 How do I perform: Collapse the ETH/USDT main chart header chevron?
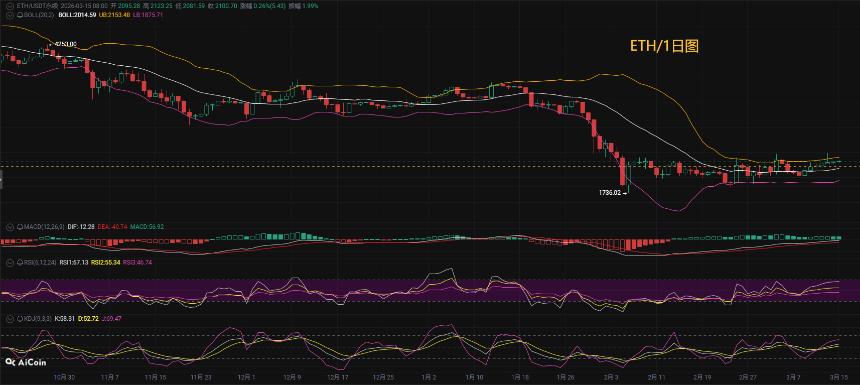(10, 6)
